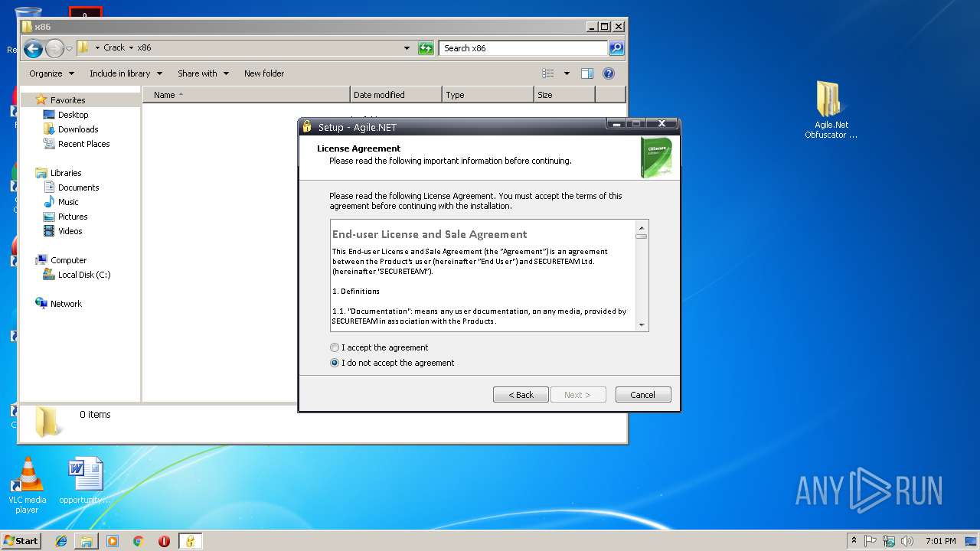
Task: Click the volume tray icon
Action: point(907,541)
